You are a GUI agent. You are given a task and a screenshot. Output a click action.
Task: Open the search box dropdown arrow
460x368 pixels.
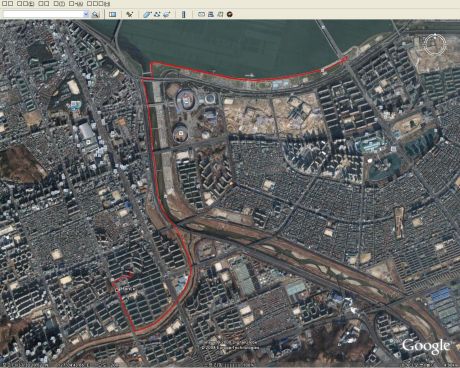[86, 14]
